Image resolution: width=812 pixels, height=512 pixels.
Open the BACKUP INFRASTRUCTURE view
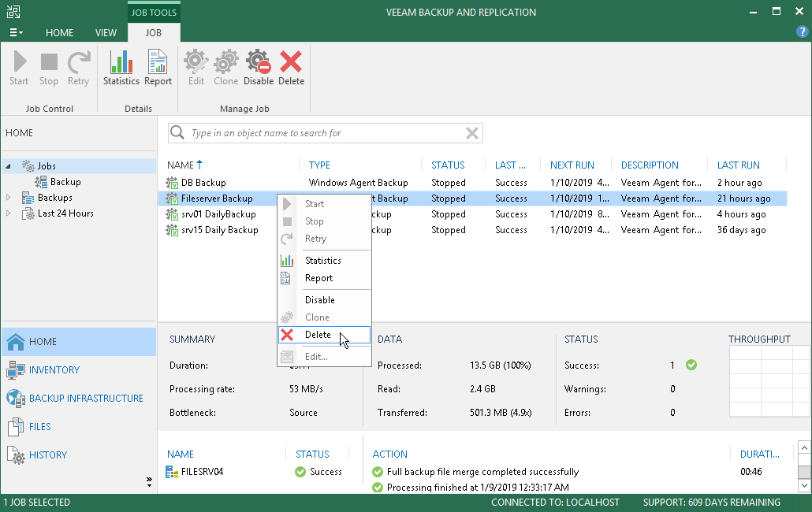(x=79, y=399)
